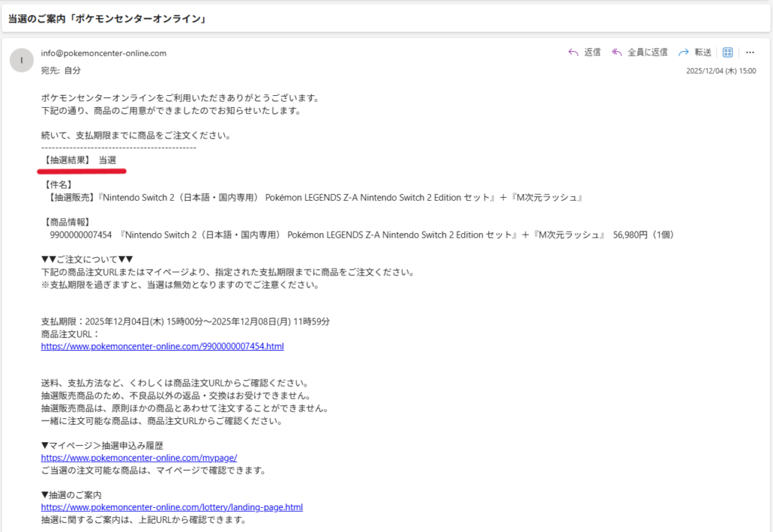Image resolution: width=773 pixels, height=532 pixels.
Task: Open the four-square apps grid icon
Action: click(728, 52)
